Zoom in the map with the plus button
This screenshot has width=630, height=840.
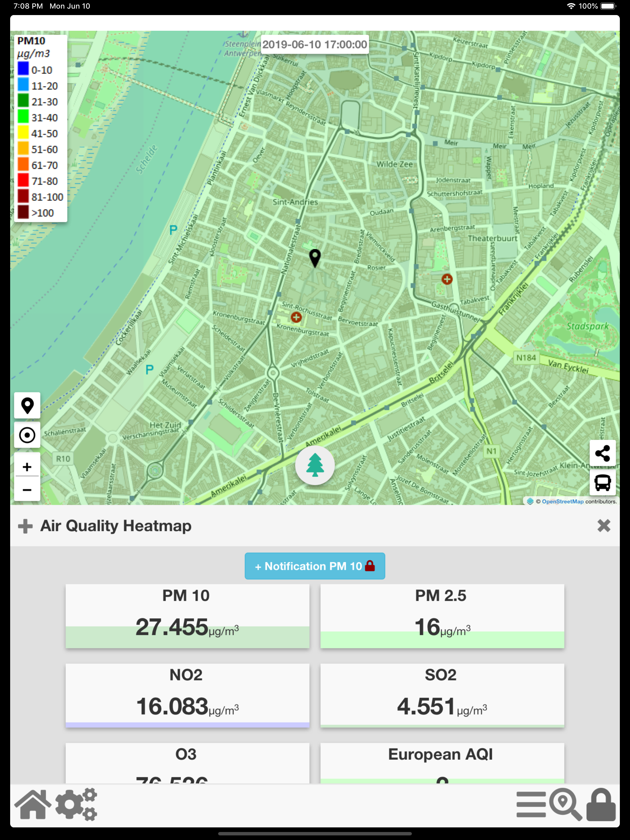coord(27,467)
